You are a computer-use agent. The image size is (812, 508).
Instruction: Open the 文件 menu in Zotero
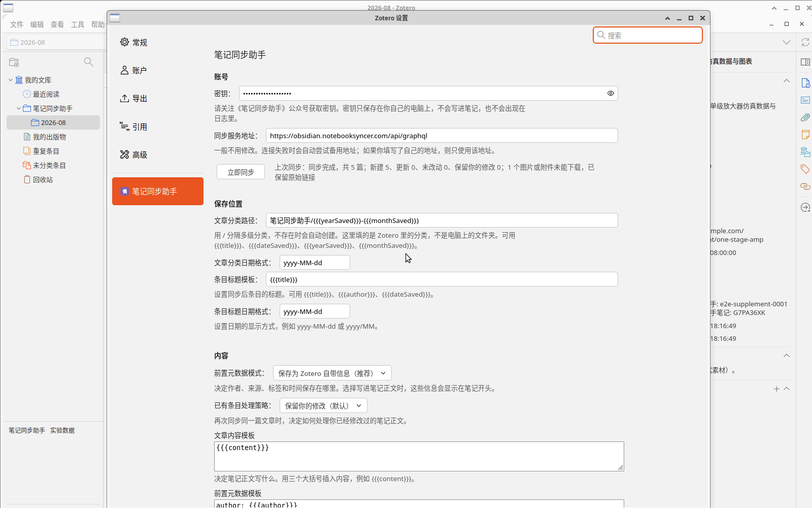click(17, 24)
